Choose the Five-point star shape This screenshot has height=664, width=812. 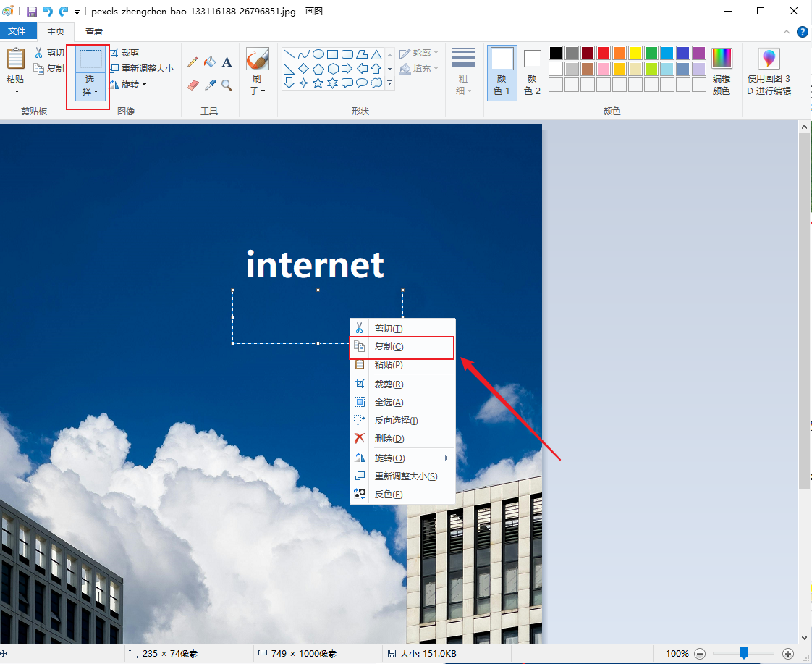[x=318, y=83]
